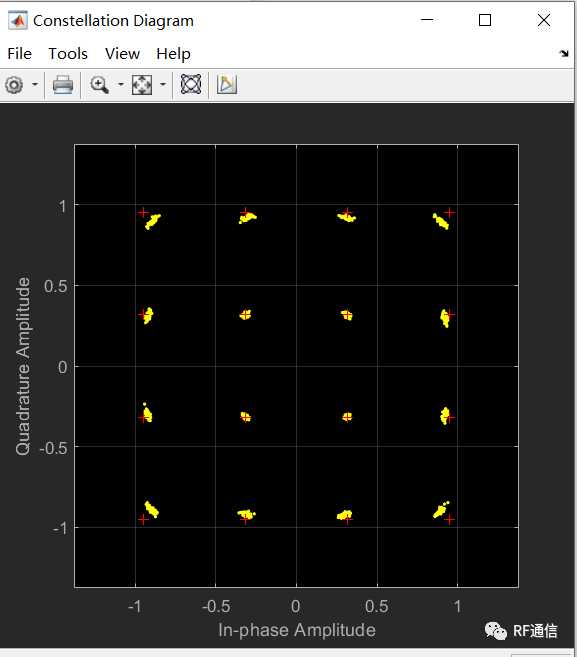Maximize the Constellation Diagram window

(485, 20)
